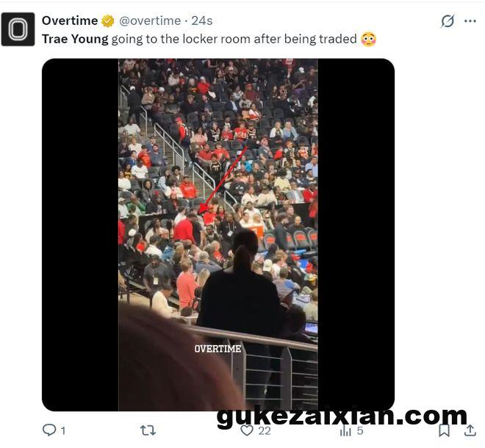This screenshot has height=448, width=485.
Task: Click the reply count 1
Action: [x=63, y=430]
